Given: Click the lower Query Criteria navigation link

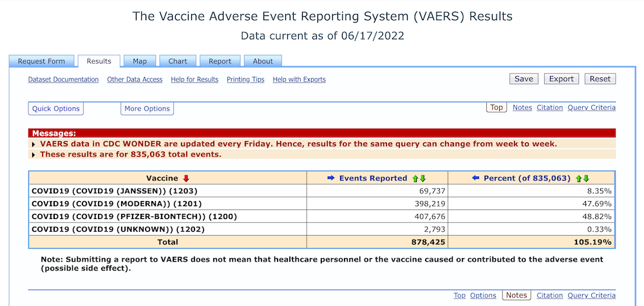Looking at the screenshot, I should click(x=592, y=295).
